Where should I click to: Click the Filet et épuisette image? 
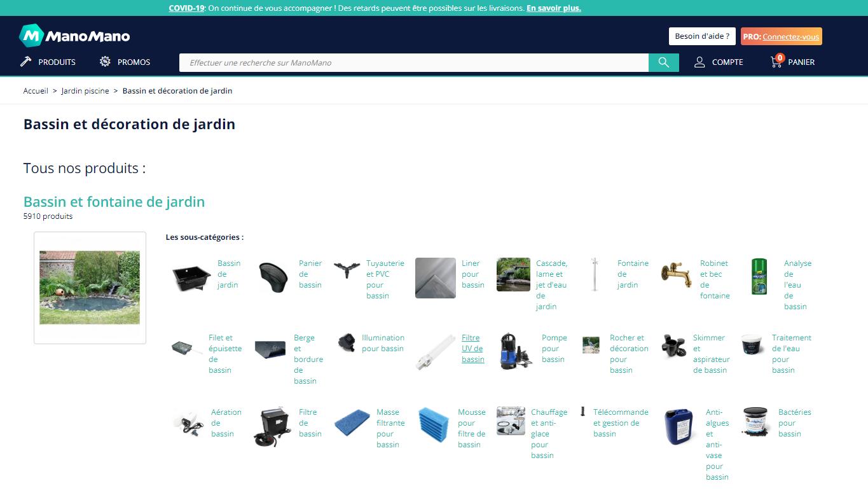(187, 348)
